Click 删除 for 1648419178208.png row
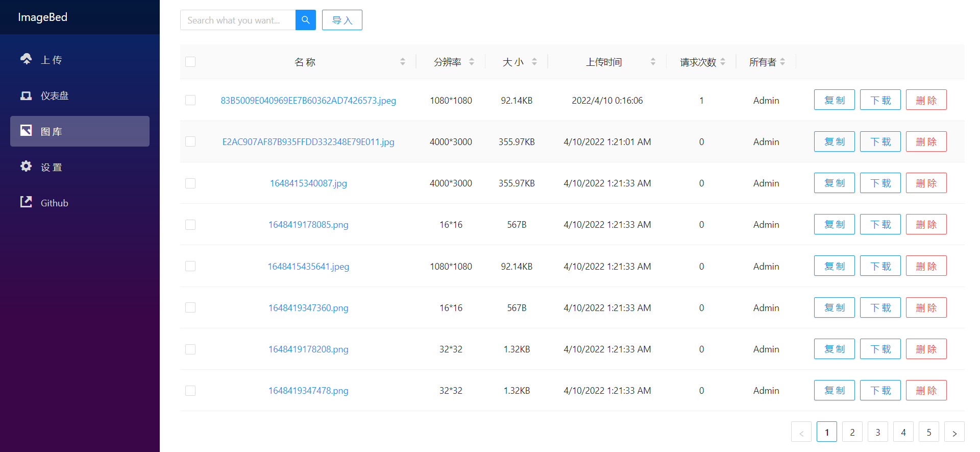The width and height of the screenshot is (980, 452). (926, 349)
